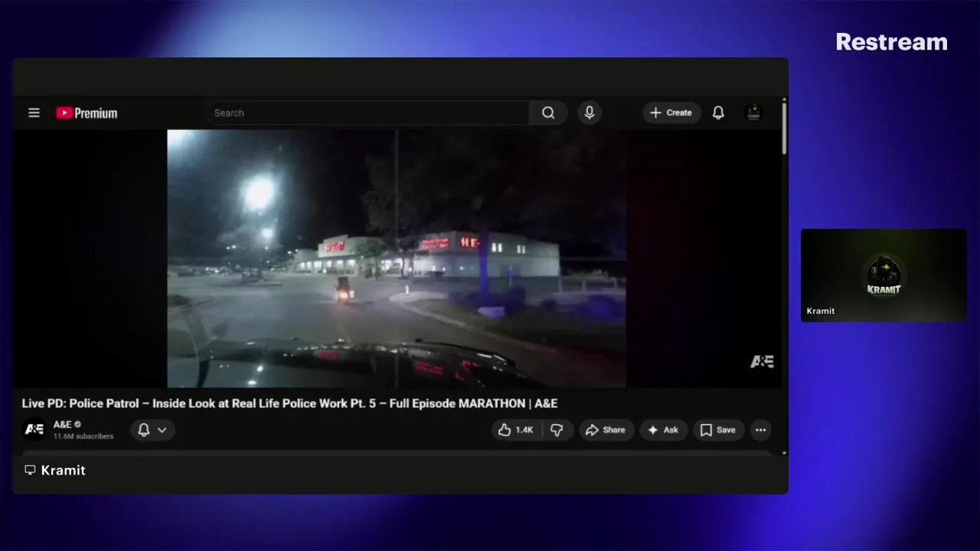This screenshot has width=980, height=551.
Task: Open the account avatar menu
Action: [753, 112]
